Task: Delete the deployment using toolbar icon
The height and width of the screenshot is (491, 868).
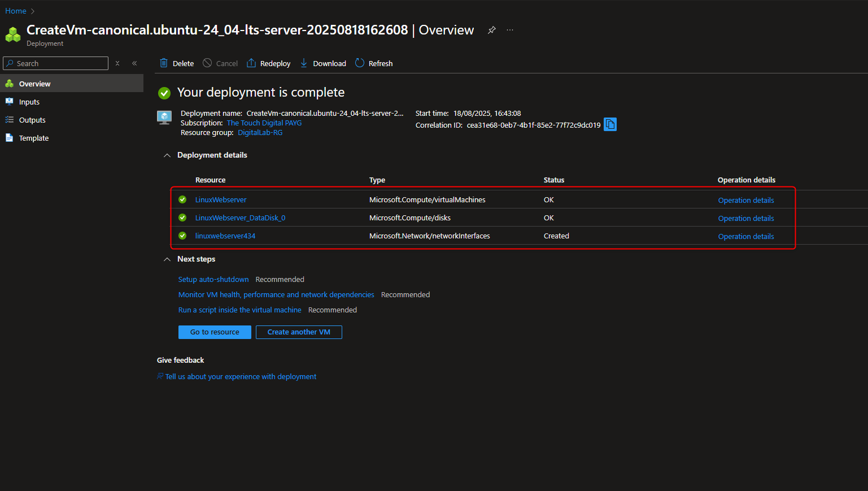Action: [x=176, y=63]
